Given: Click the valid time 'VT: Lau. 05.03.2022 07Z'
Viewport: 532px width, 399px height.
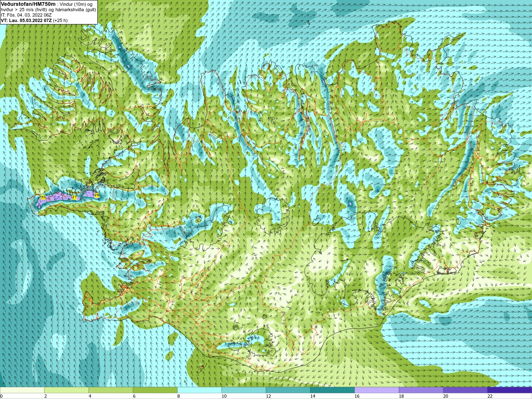Looking at the screenshot, I should [26, 20].
